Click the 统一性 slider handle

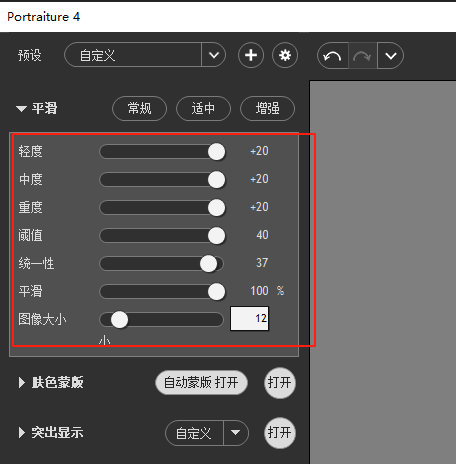[x=209, y=264]
